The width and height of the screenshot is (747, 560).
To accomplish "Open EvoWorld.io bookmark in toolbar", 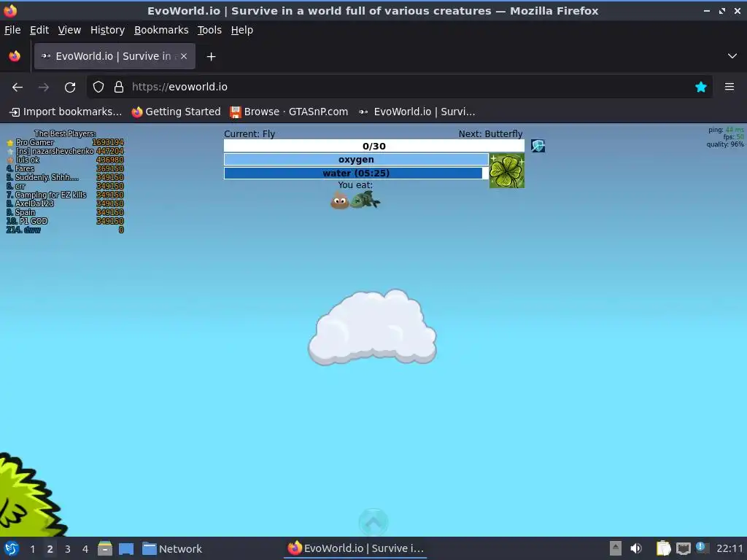I will [x=417, y=112].
